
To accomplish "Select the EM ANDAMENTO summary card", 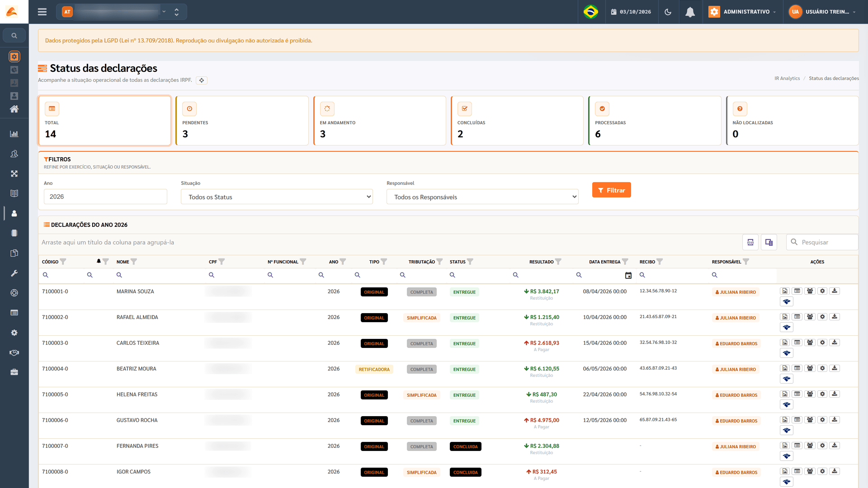I will pos(380,121).
